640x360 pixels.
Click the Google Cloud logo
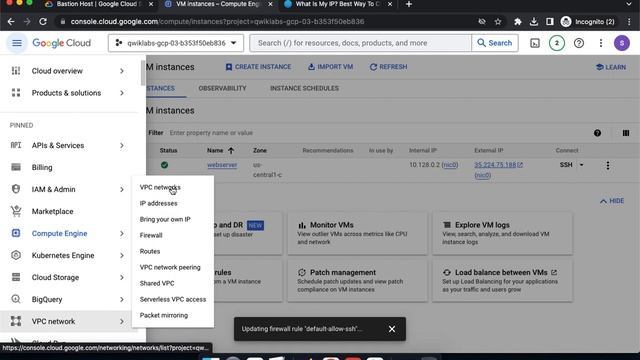tap(62, 43)
